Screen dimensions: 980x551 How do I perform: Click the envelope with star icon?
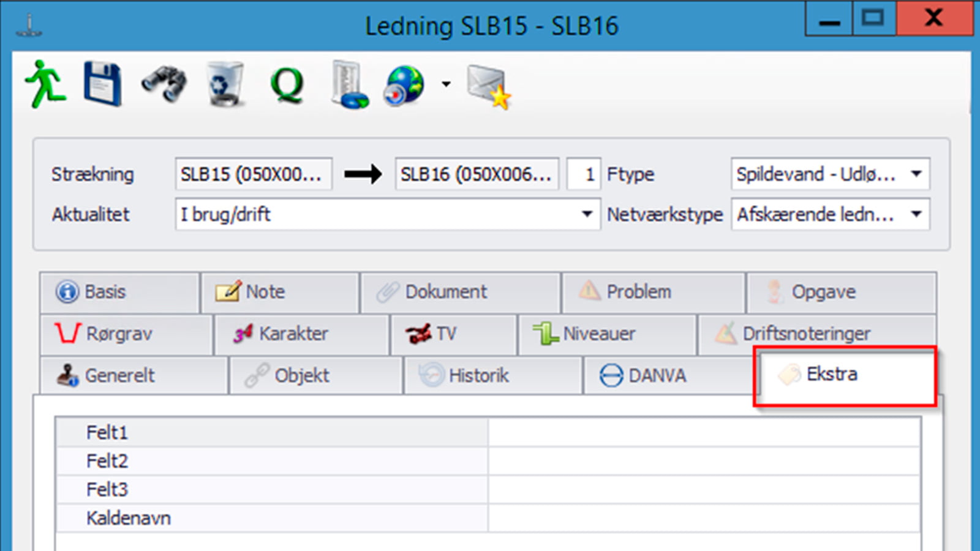click(x=488, y=87)
